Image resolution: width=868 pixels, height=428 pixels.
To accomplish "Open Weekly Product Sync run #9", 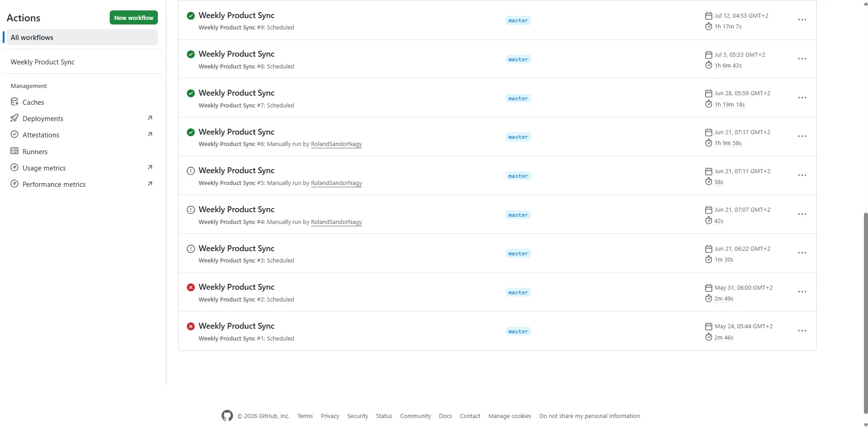I will (x=236, y=15).
